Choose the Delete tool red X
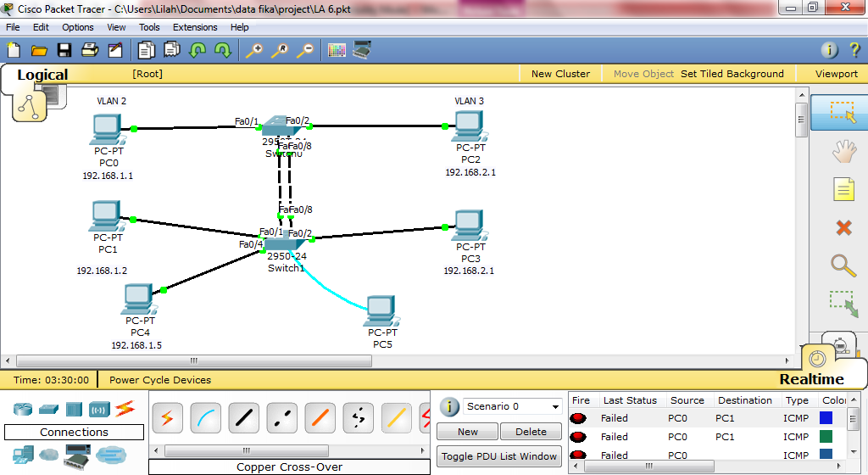This screenshot has height=475, width=868. click(x=843, y=227)
